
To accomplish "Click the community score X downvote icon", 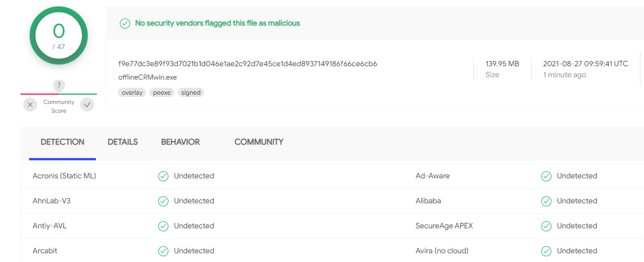I will point(30,105).
